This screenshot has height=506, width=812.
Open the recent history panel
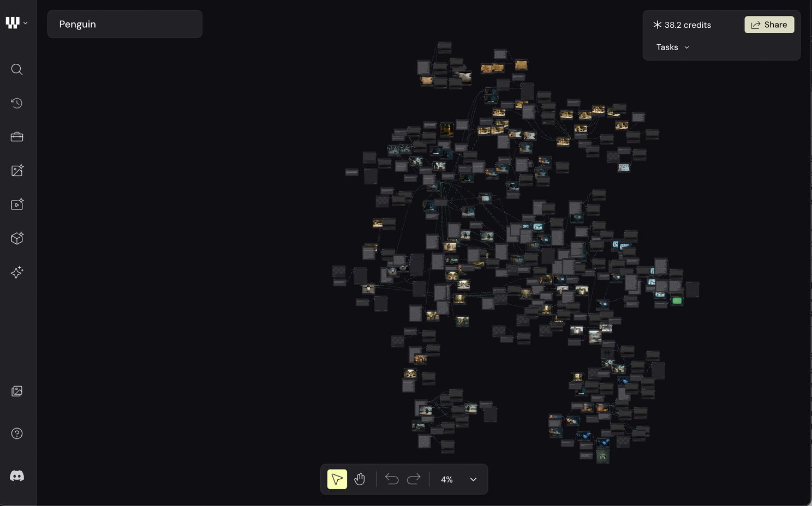click(x=17, y=103)
